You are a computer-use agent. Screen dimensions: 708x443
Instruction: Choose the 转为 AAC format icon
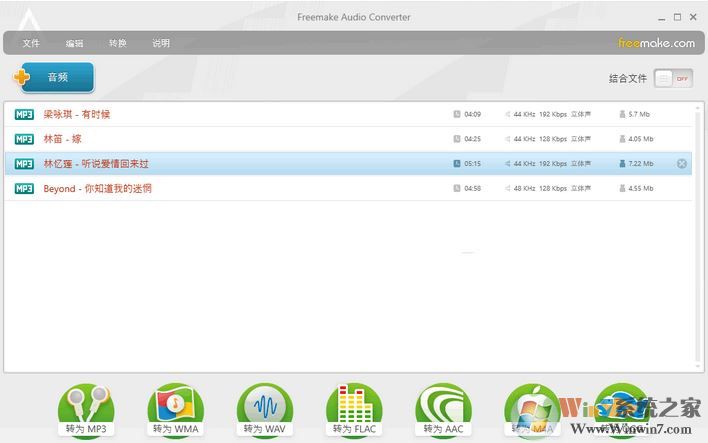point(443,410)
